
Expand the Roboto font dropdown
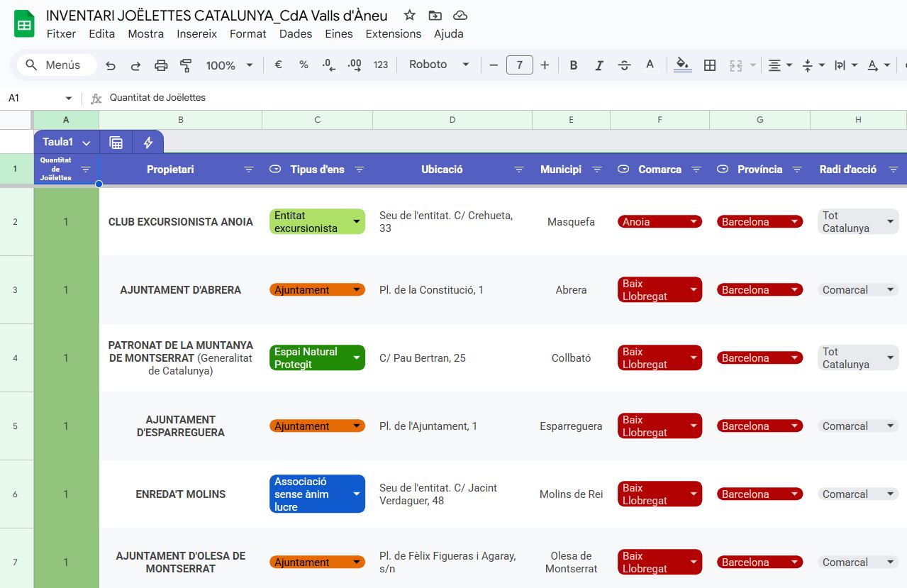click(x=439, y=65)
